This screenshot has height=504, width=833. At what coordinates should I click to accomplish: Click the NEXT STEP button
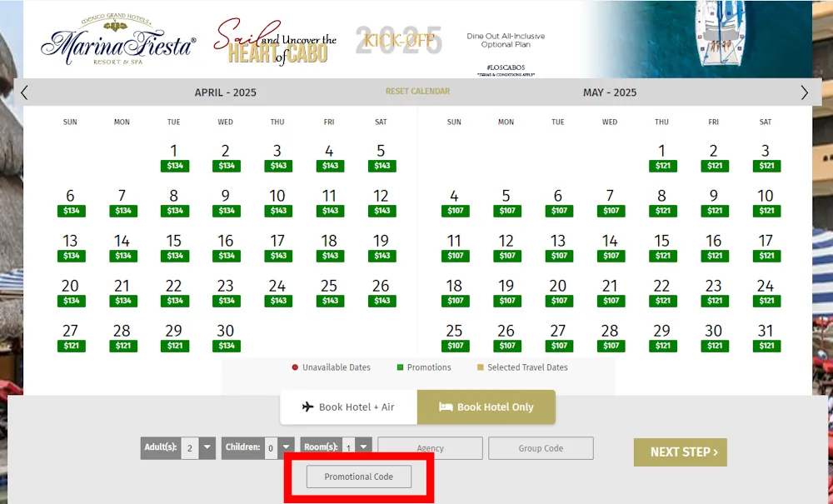click(x=680, y=452)
